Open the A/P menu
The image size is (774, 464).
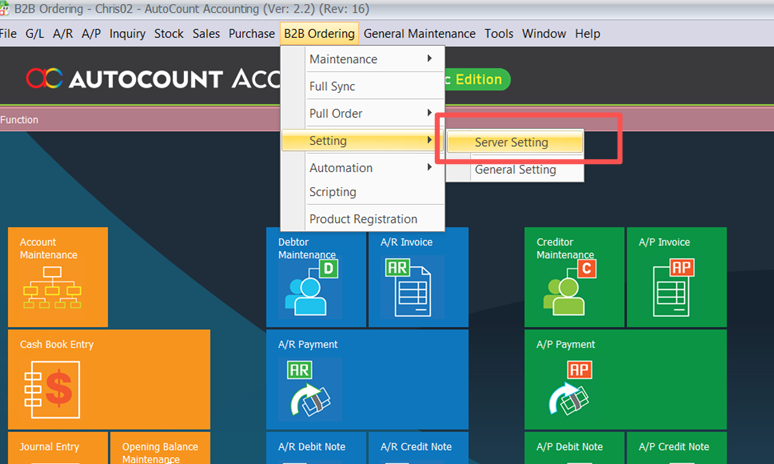point(91,34)
